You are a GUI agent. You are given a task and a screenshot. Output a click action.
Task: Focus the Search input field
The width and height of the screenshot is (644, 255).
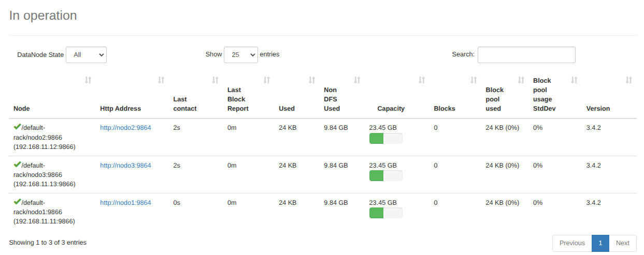526,55
